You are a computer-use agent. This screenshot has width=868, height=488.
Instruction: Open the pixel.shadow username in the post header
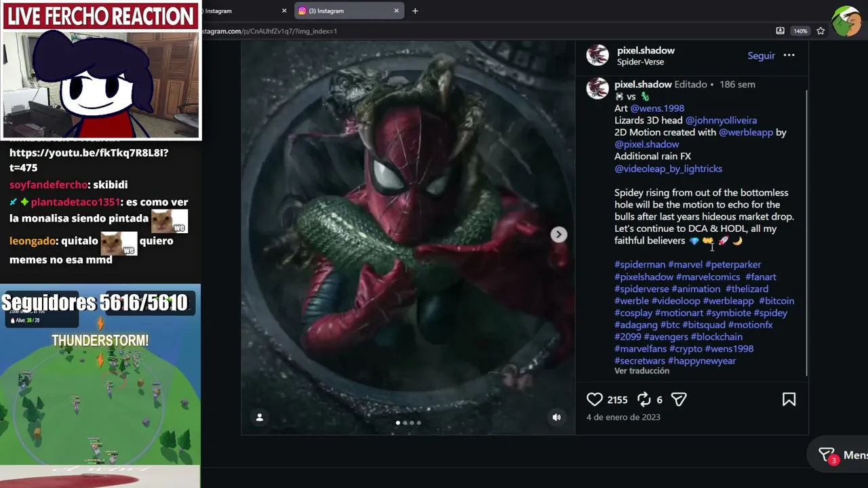(x=646, y=50)
